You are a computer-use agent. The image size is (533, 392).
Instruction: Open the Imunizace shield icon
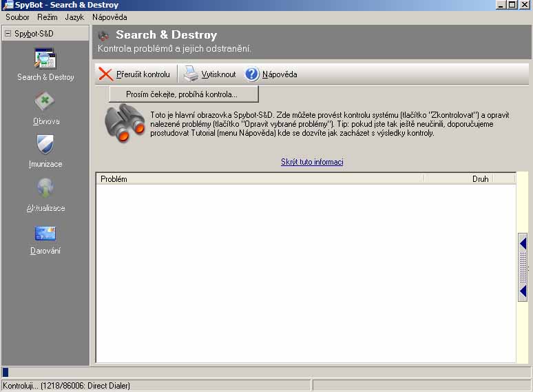coord(45,145)
